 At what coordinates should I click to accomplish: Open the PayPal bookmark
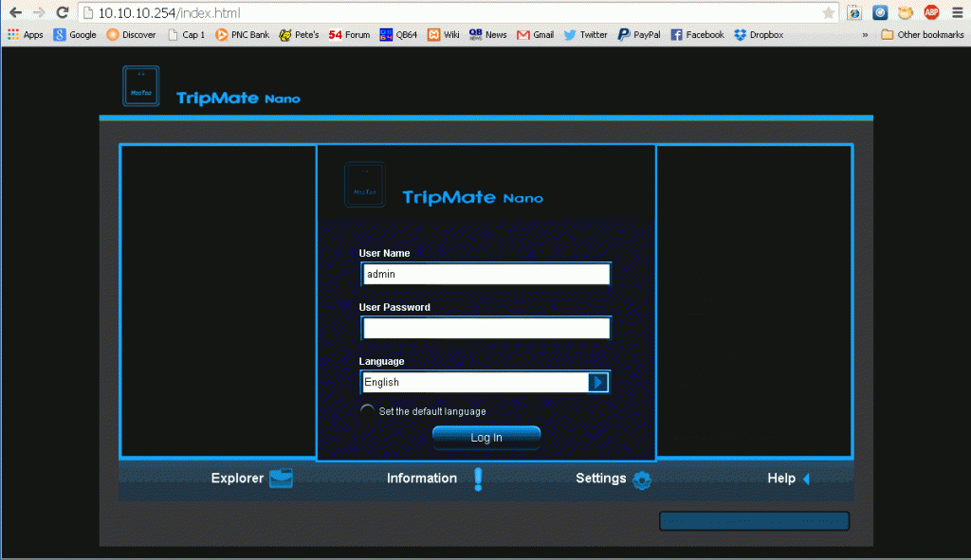(x=639, y=35)
